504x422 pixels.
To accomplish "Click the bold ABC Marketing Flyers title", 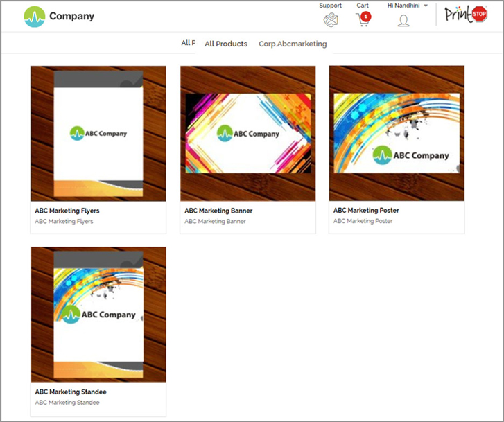I will pyautogui.click(x=67, y=211).
